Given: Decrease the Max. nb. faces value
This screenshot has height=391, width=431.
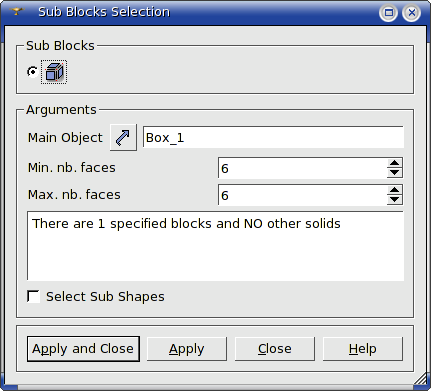Looking at the screenshot, I should 395,199.
